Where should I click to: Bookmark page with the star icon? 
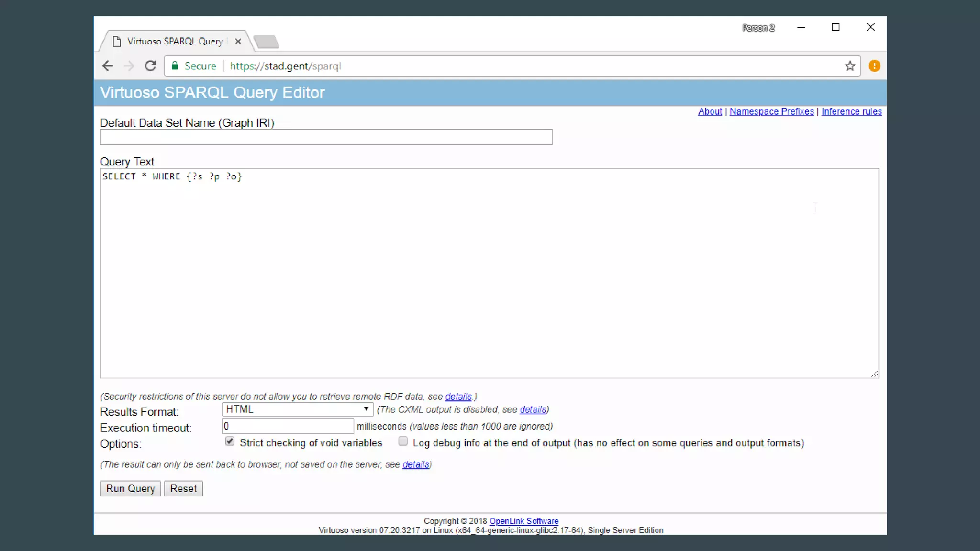coord(850,66)
